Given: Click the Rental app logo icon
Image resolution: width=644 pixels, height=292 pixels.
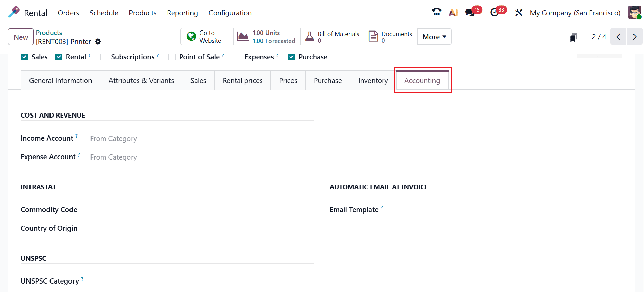Looking at the screenshot, I should 14,12.
